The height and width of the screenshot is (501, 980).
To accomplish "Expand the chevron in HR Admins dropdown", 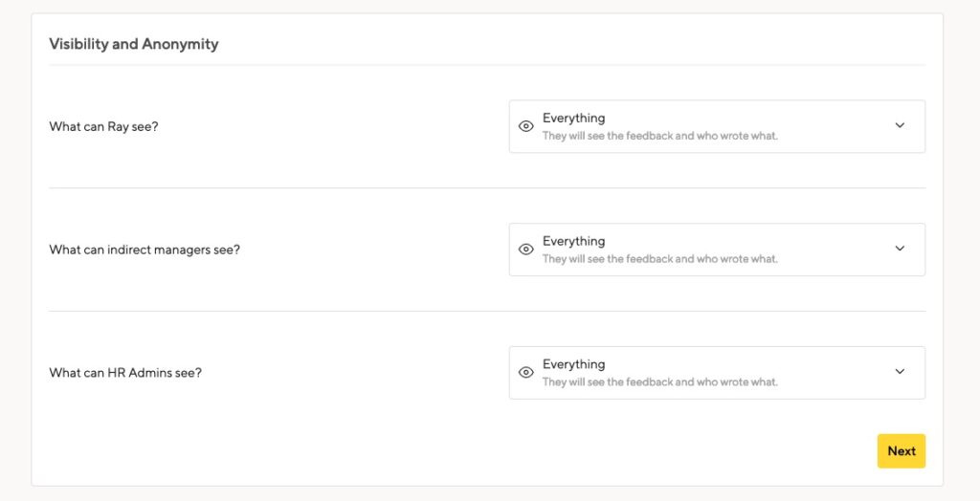I will 900,371.
